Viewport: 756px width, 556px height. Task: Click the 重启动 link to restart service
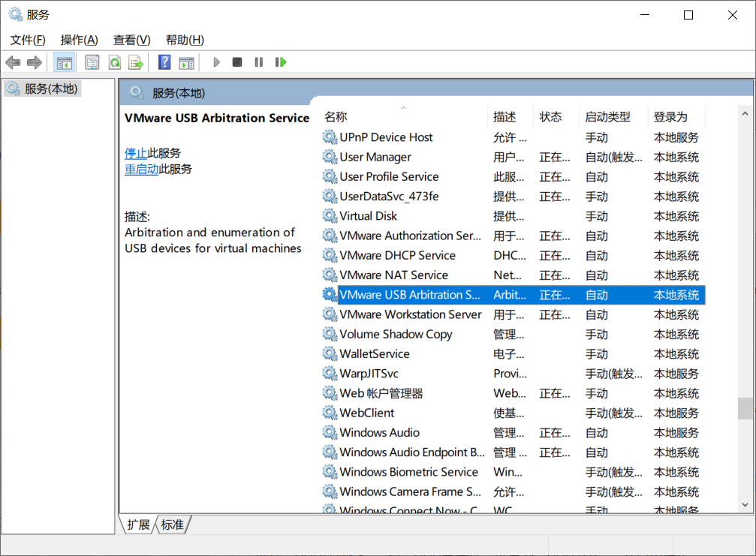point(141,169)
